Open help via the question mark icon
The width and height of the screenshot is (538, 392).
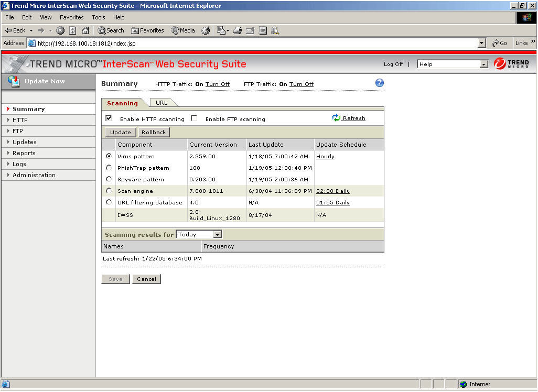tap(379, 83)
